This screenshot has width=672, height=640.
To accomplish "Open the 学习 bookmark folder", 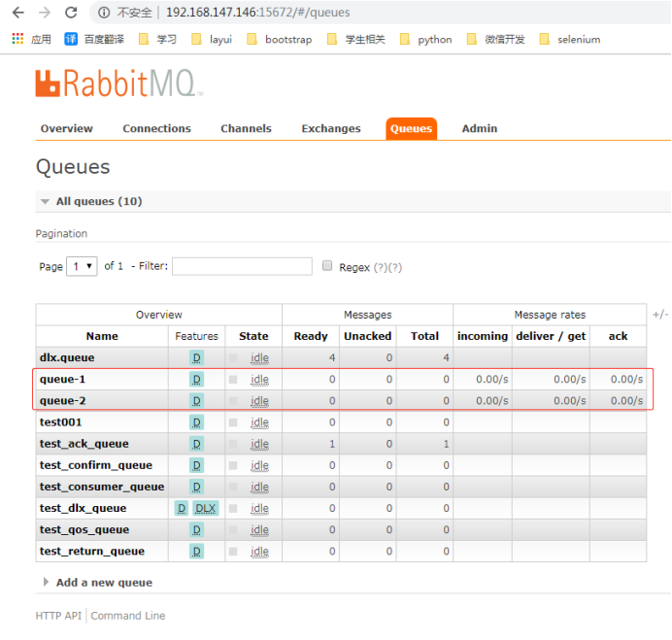I will (x=157, y=40).
